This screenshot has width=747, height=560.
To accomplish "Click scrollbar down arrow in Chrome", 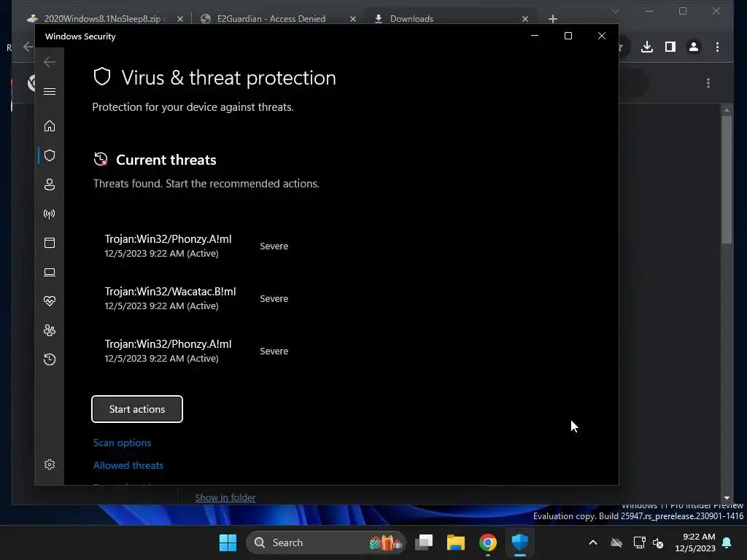I will click(x=727, y=498).
